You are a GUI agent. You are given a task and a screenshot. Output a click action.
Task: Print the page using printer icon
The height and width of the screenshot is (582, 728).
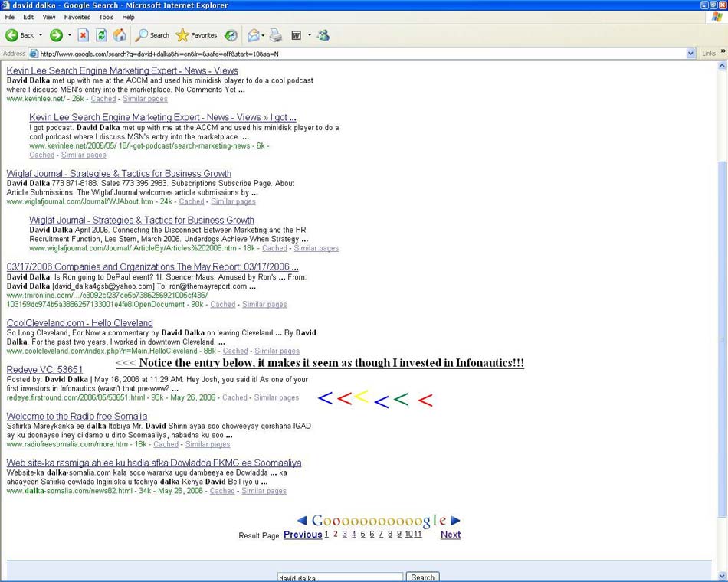[276, 35]
